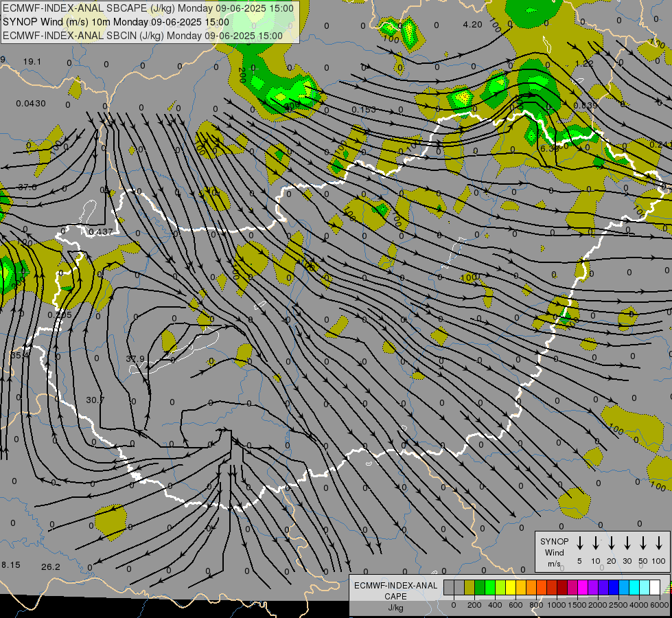Click legend tick label 800

click(x=536, y=605)
